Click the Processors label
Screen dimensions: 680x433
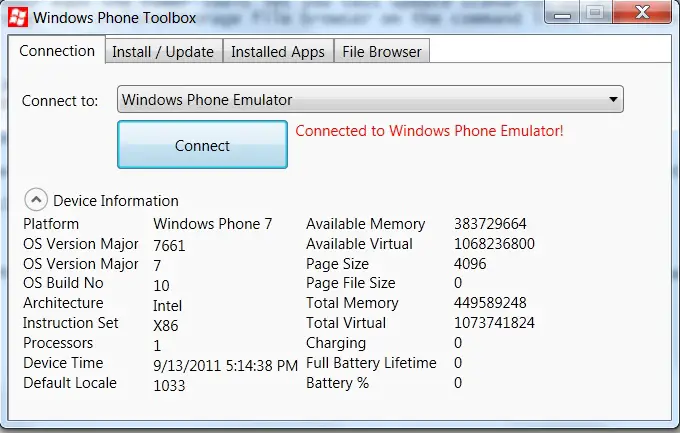pos(58,343)
